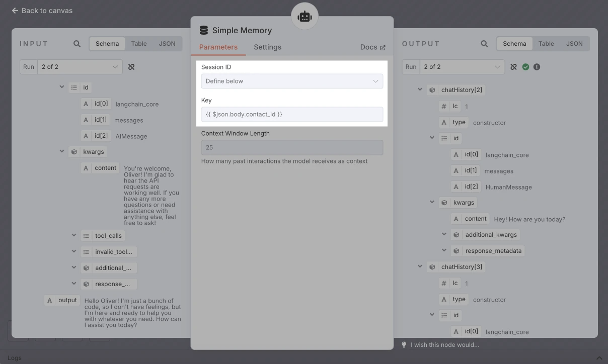Screen dimensions: 608x364
Task: Expand additional_kwargs in output
Action: [444, 234]
